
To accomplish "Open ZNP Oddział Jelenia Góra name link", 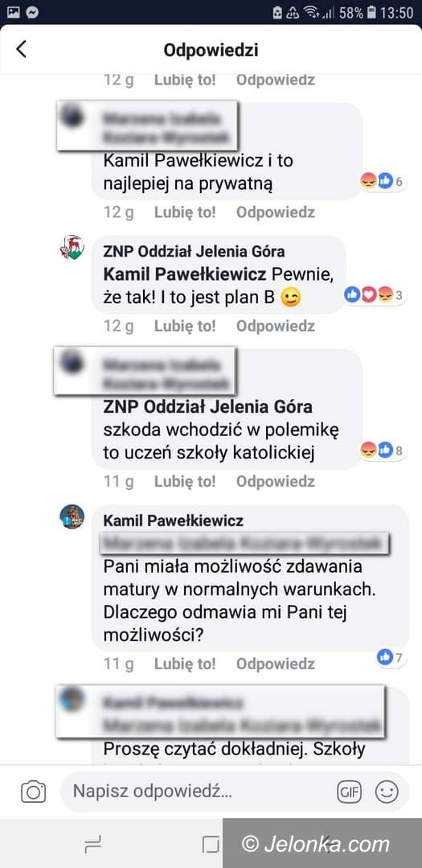I will [194, 252].
